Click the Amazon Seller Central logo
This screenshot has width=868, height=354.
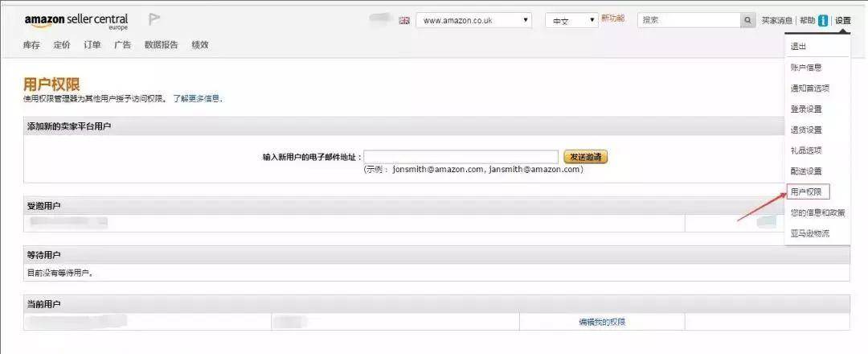click(x=76, y=21)
